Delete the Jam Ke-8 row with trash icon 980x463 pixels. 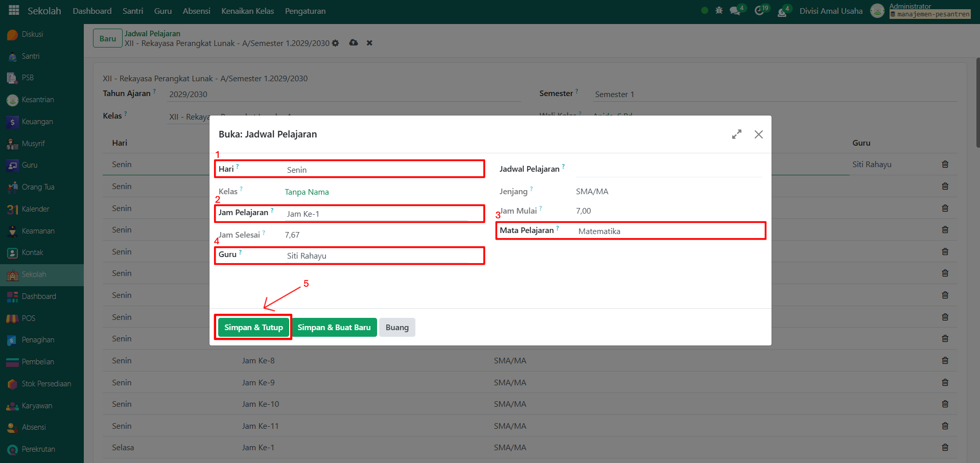coord(945,361)
